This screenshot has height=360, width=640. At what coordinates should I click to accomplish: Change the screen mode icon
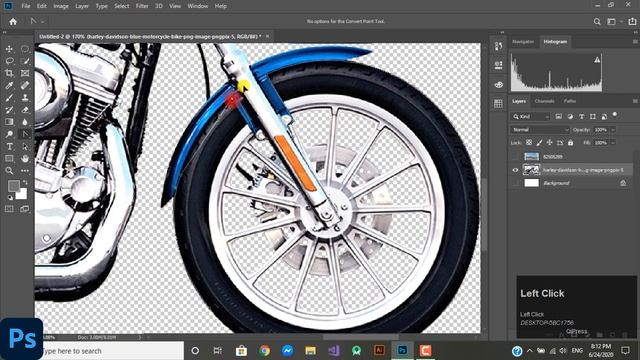25,209
